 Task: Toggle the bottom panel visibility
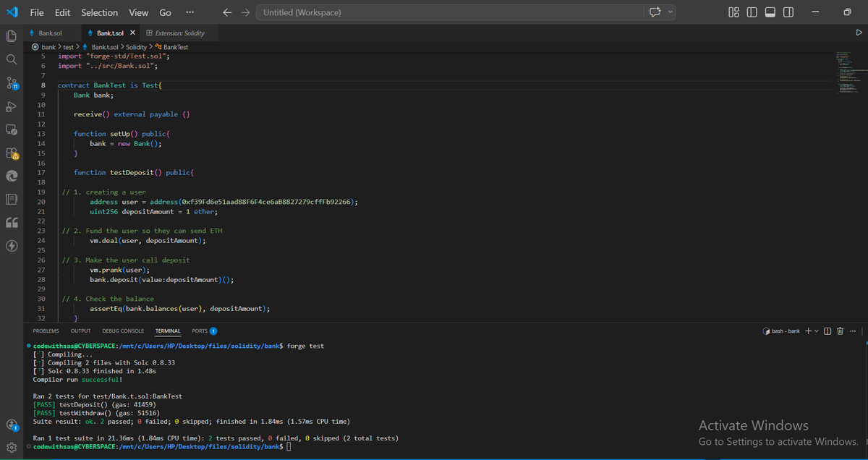[x=770, y=12]
